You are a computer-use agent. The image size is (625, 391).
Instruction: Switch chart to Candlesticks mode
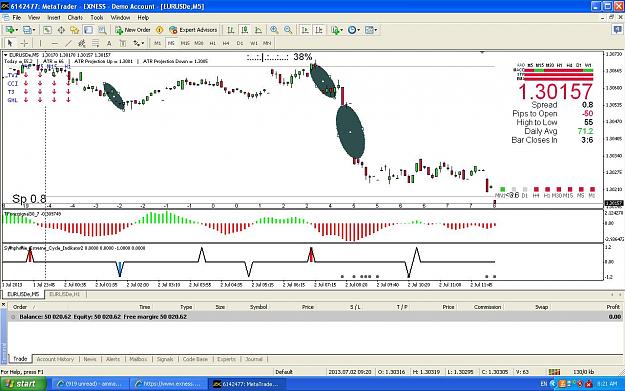(x=244, y=30)
